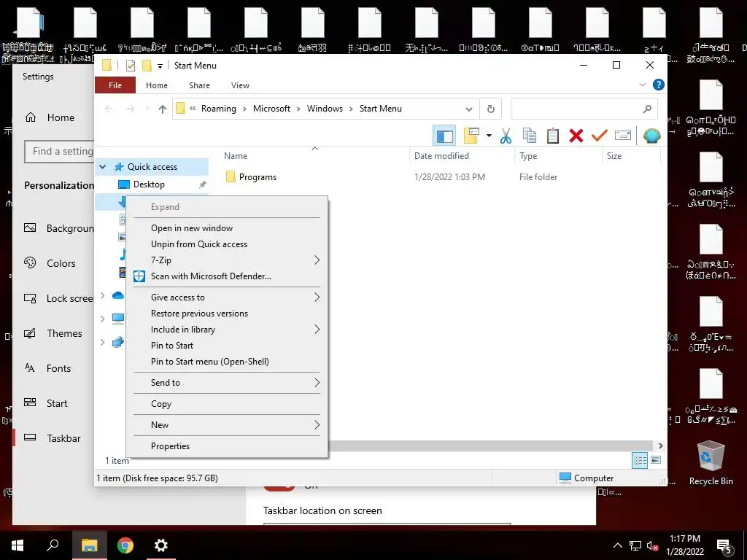747x560 pixels.
Task: Switch to Large icons view in status bar
Action: [656, 460]
